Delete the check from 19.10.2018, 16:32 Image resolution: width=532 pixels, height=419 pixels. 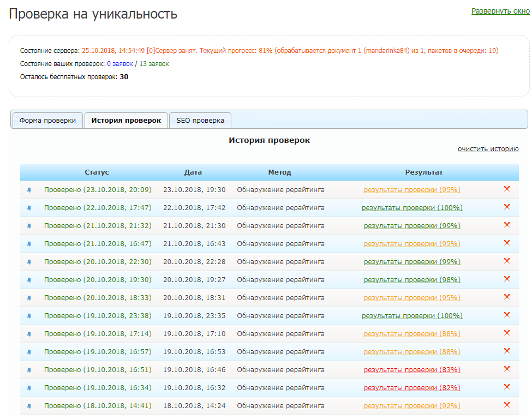click(507, 386)
